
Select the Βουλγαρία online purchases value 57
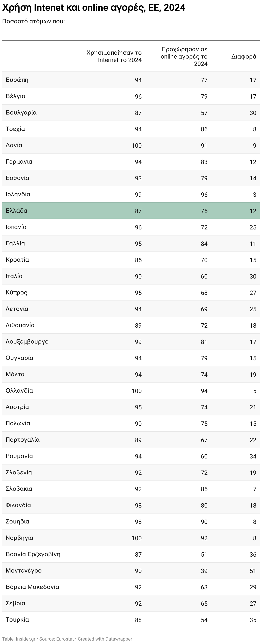204,113
